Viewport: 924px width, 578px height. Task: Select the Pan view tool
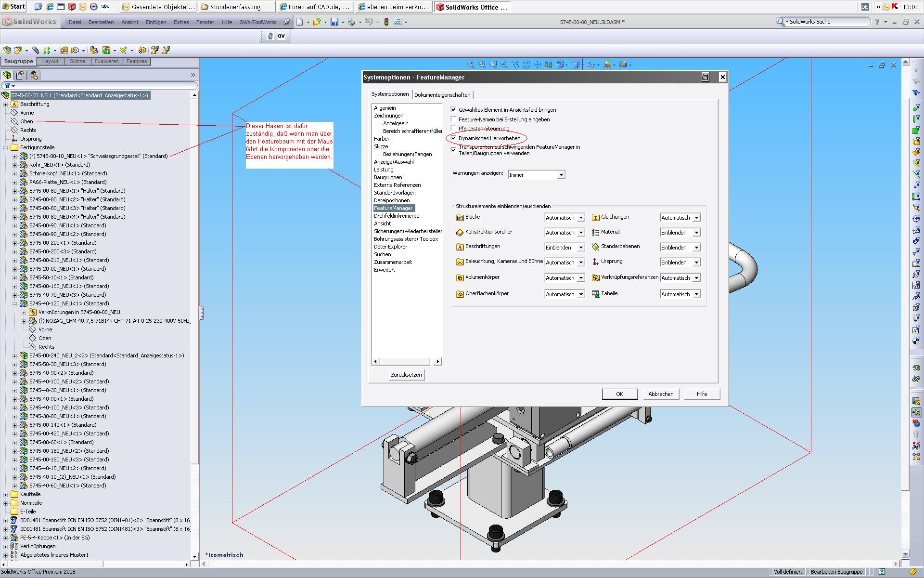(x=537, y=65)
